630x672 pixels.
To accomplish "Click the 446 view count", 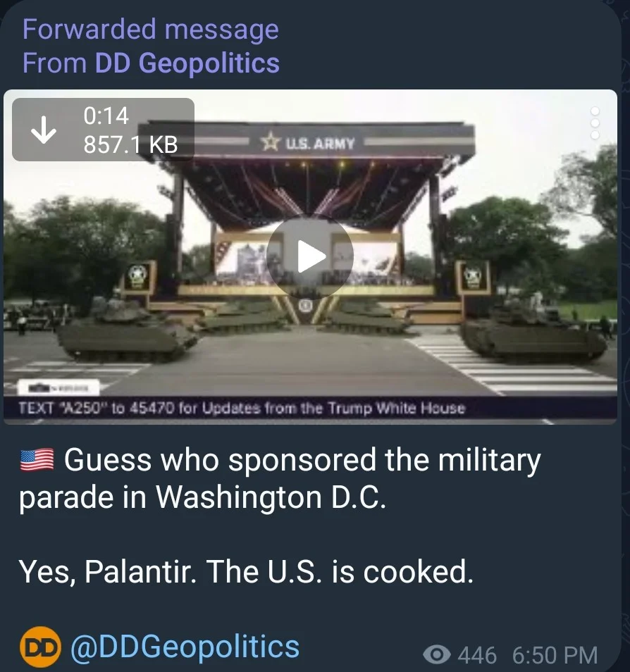I will click(x=477, y=655).
